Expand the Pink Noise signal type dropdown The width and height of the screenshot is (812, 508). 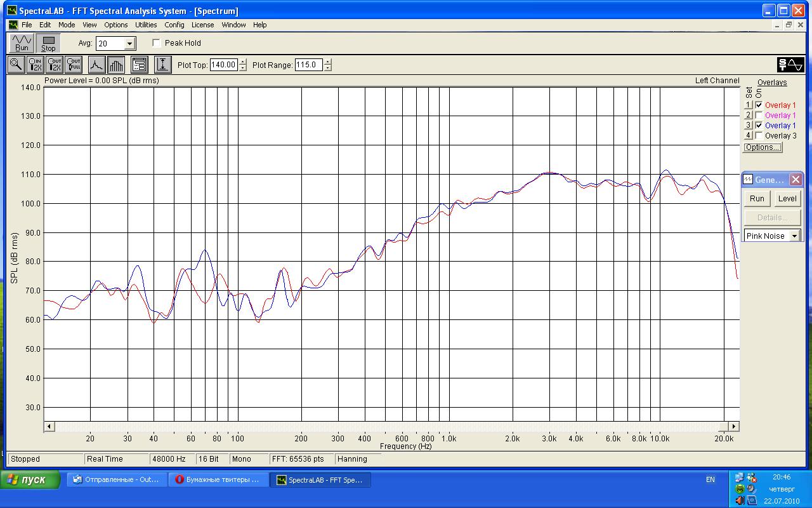[794, 236]
